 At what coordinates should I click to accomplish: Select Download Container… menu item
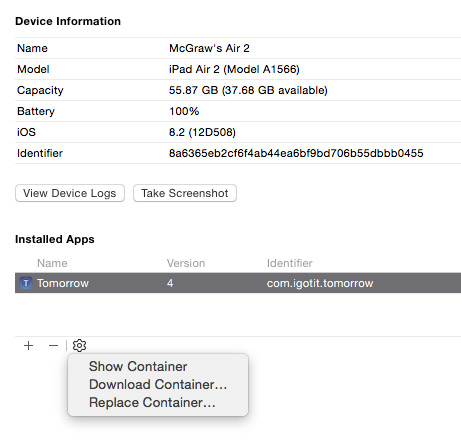pyautogui.click(x=158, y=384)
